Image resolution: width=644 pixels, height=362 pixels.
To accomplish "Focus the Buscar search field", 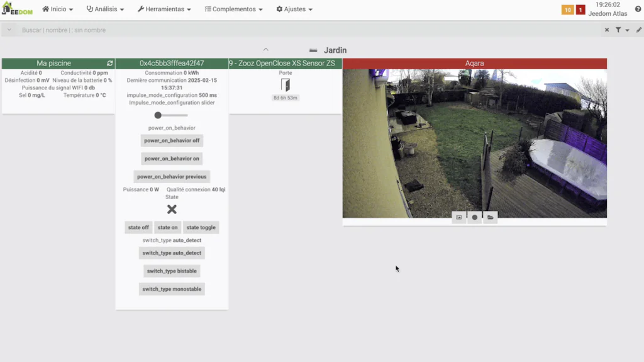I will [x=308, y=30].
